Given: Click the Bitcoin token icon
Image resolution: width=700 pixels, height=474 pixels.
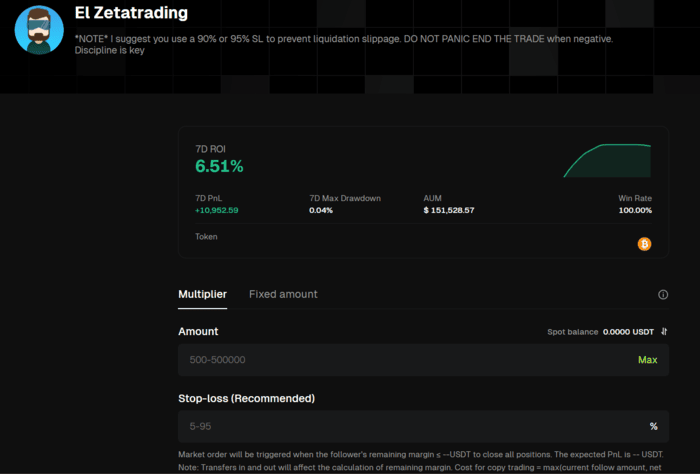Looking at the screenshot, I should pos(644,243).
